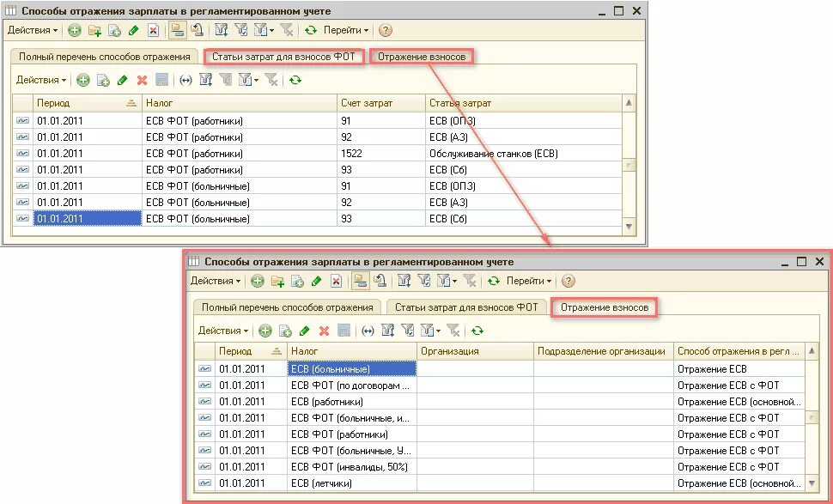833x504 pixels.
Task: Copy item via upper window main toolbar
Action: [114, 30]
